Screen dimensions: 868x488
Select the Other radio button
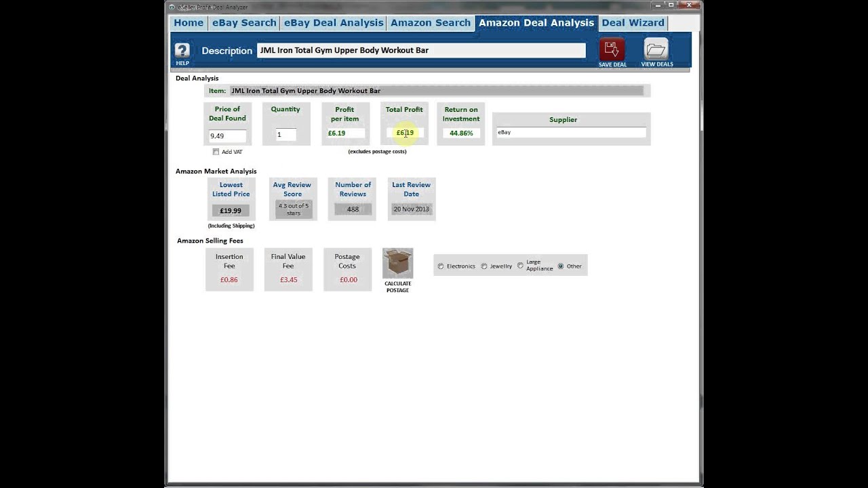point(561,266)
